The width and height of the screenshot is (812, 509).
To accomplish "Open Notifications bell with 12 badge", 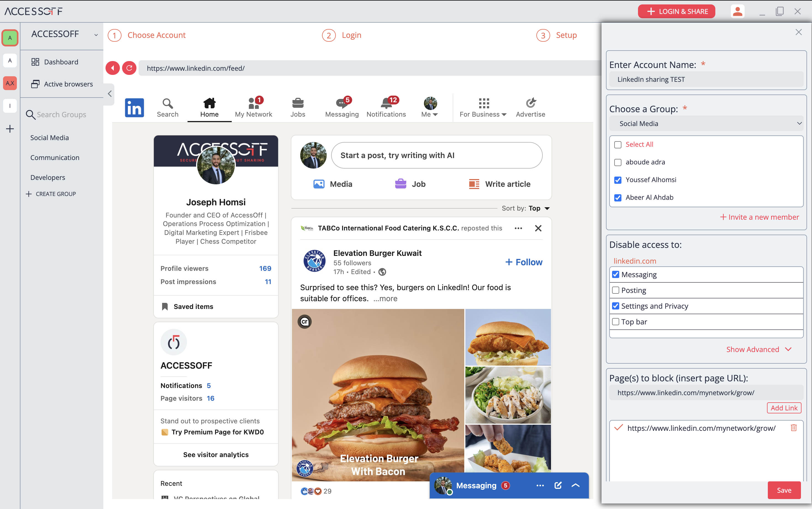I will click(386, 108).
